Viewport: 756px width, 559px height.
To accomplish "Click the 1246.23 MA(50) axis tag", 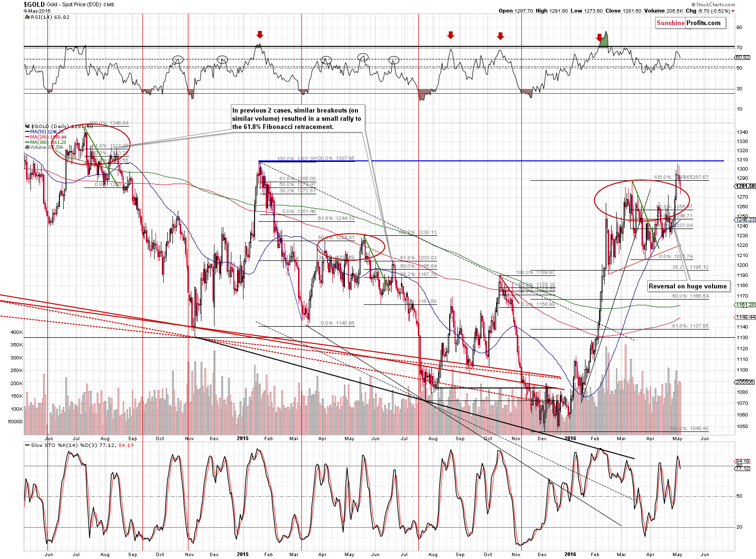I will 745,219.
